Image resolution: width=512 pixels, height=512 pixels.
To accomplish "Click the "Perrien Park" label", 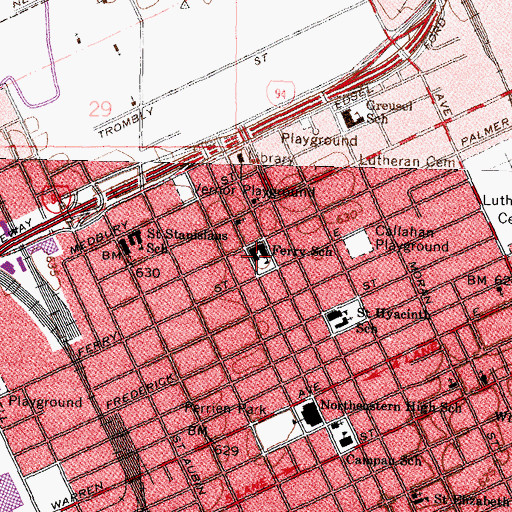I will pyautogui.click(x=226, y=408).
